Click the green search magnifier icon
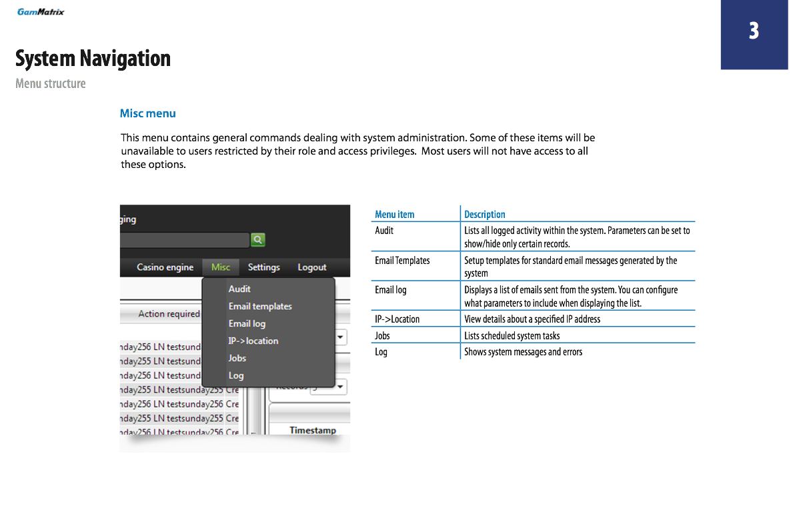The image size is (797, 532). (x=257, y=239)
